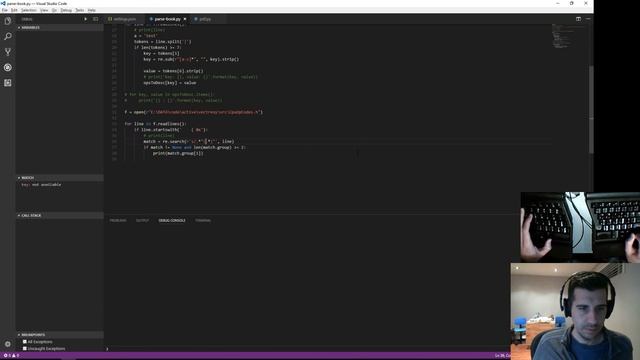Click the 'for line in f.readlines():' line
The image size is (640, 360).
pyautogui.click(x=155, y=124)
